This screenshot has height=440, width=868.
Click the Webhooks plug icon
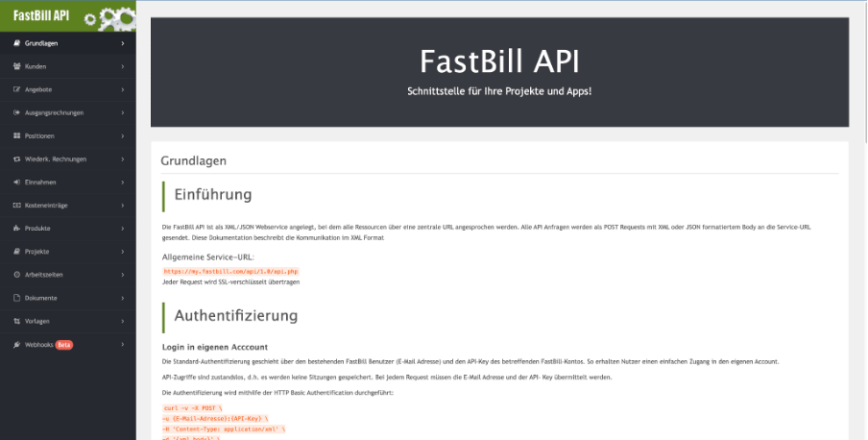[16, 345]
